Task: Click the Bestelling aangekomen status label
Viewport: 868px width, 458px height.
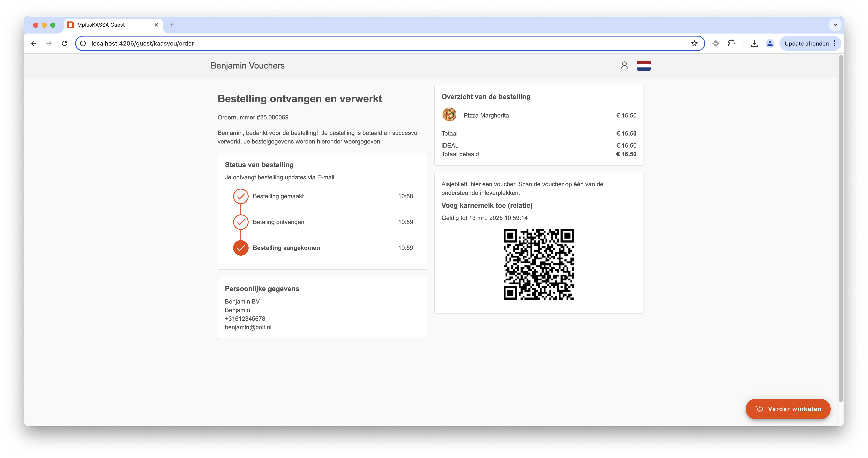Action: coord(286,248)
